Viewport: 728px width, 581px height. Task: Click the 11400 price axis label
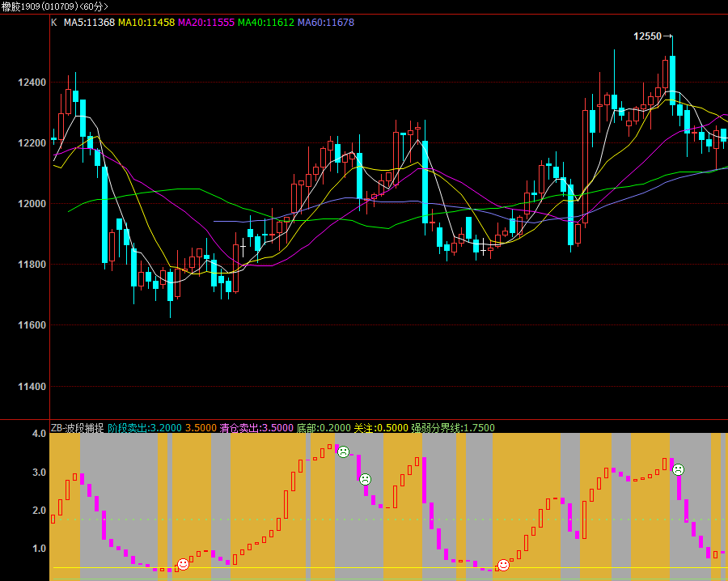(x=32, y=387)
